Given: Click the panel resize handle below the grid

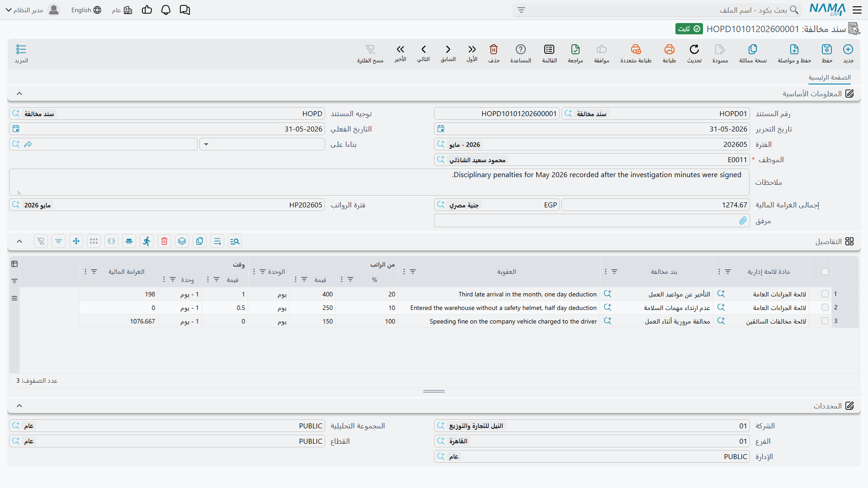Looking at the screenshot, I should tap(434, 391).
